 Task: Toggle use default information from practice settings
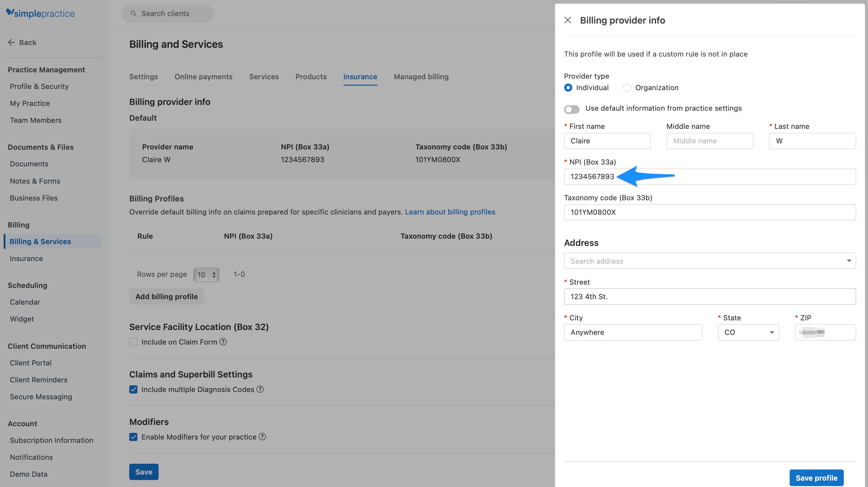(572, 109)
